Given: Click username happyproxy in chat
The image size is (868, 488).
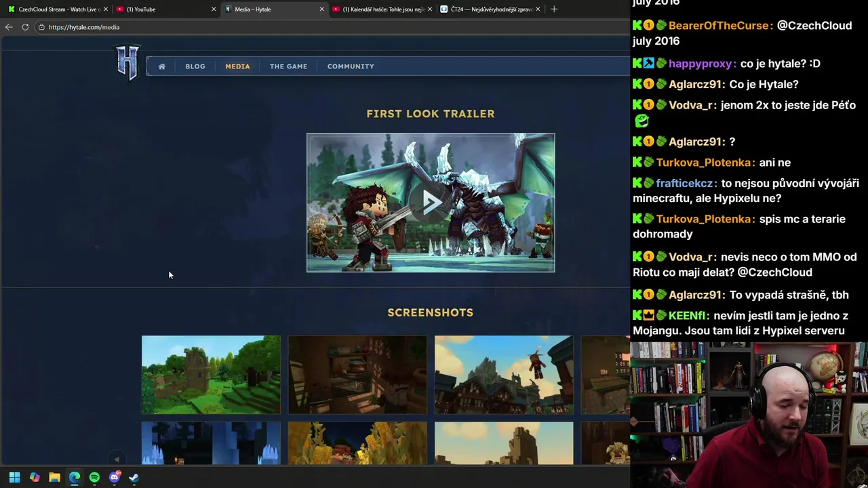Looking at the screenshot, I should tap(702, 64).
